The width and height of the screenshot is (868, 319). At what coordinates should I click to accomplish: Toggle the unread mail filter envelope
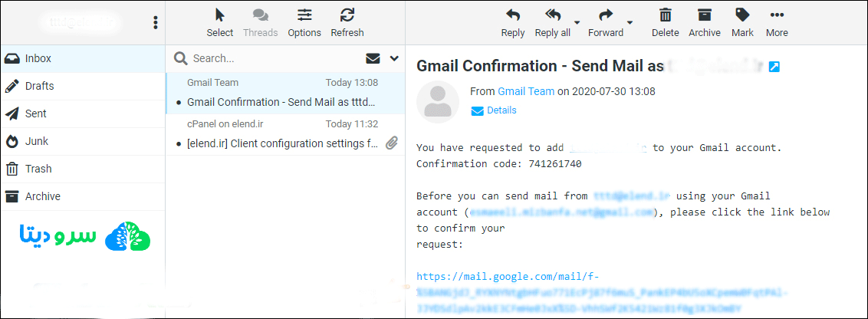(x=373, y=58)
